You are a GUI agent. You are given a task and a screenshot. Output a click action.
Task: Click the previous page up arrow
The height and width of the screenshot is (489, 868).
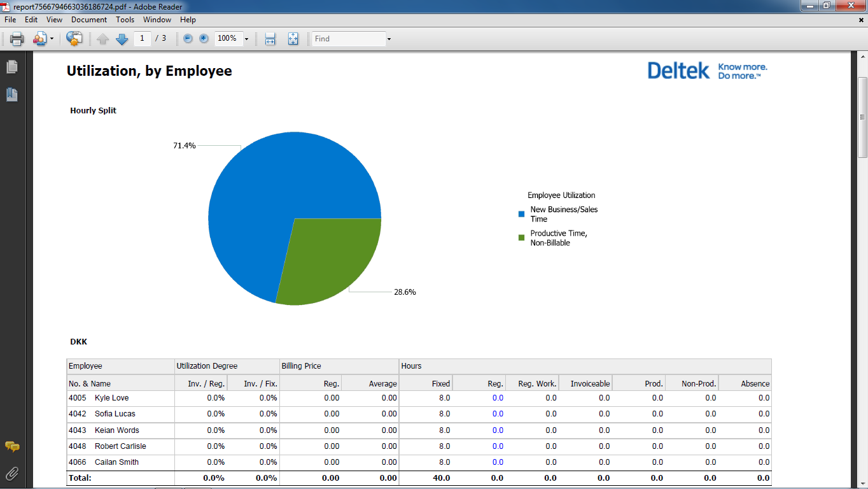(103, 39)
